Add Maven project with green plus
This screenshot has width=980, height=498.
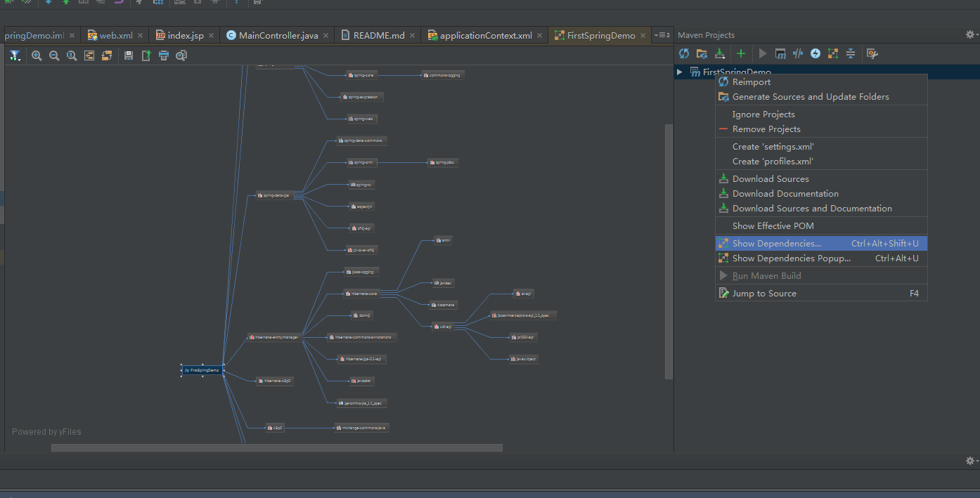click(x=741, y=53)
